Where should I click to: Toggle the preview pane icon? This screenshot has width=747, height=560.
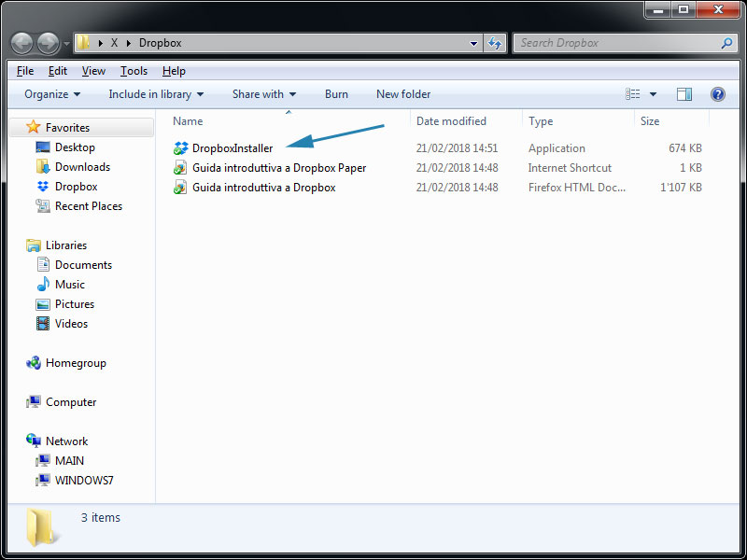(684, 94)
